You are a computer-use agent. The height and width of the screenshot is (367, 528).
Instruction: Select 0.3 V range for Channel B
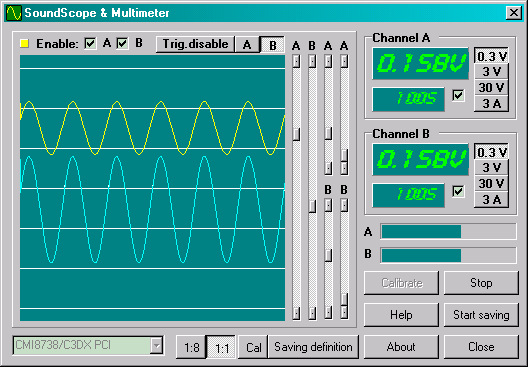tap(491, 152)
